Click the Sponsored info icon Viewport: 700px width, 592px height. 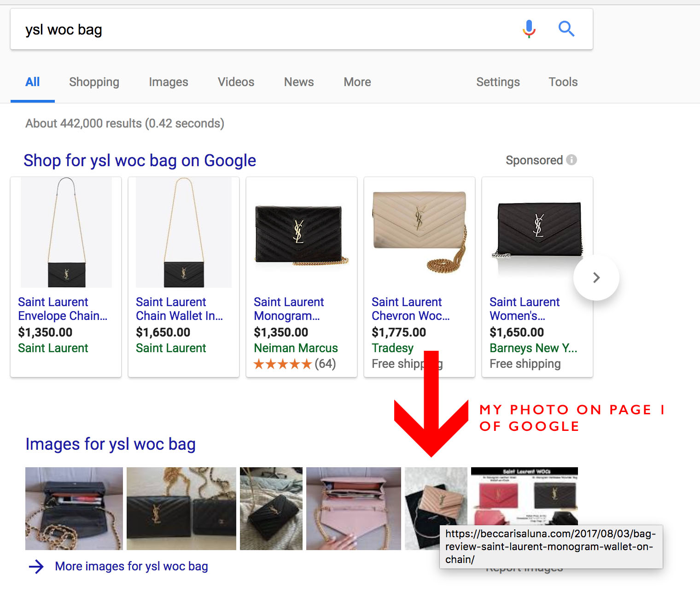(571, 160)
